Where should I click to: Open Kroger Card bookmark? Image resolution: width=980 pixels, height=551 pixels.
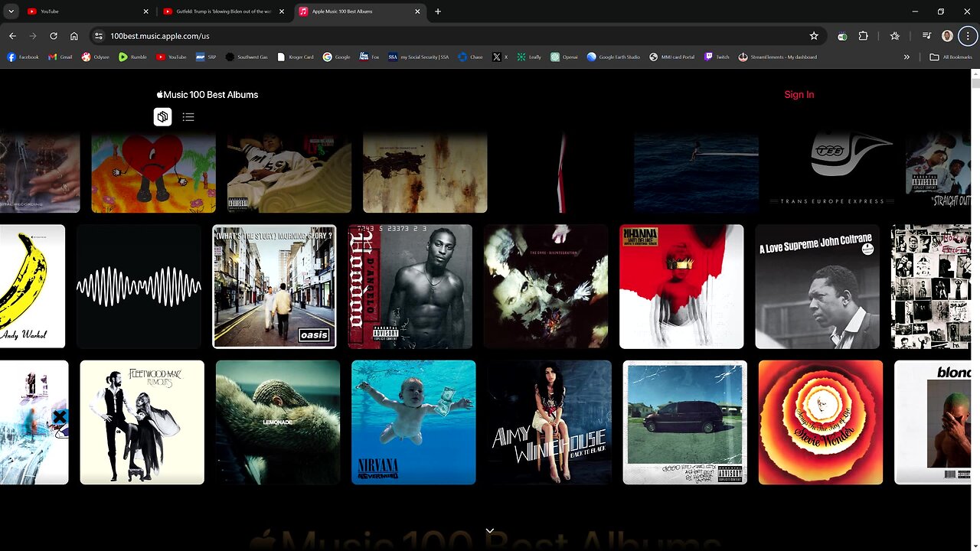296,57
